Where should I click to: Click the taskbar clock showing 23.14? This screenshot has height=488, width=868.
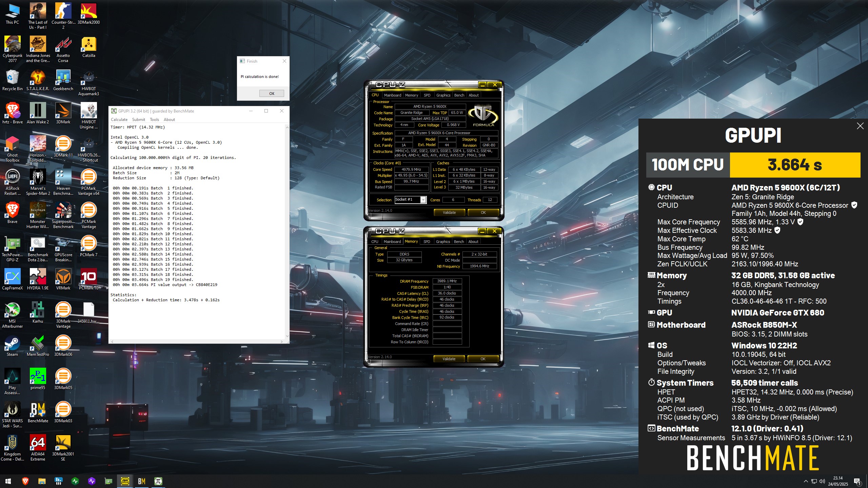tap(838, 481)
